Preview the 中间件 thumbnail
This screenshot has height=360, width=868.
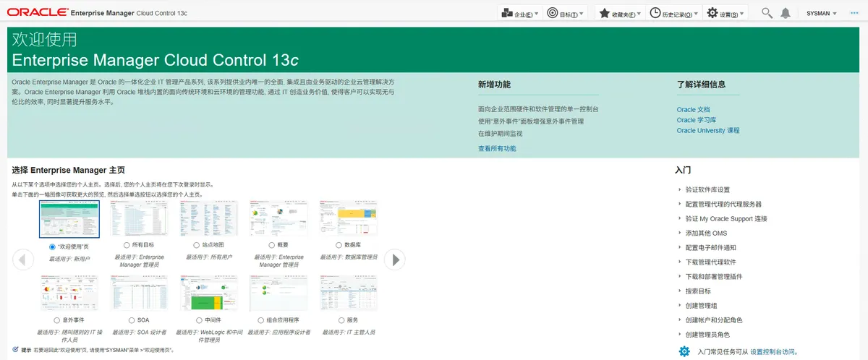pyautogui.click(x=209, y=293)
